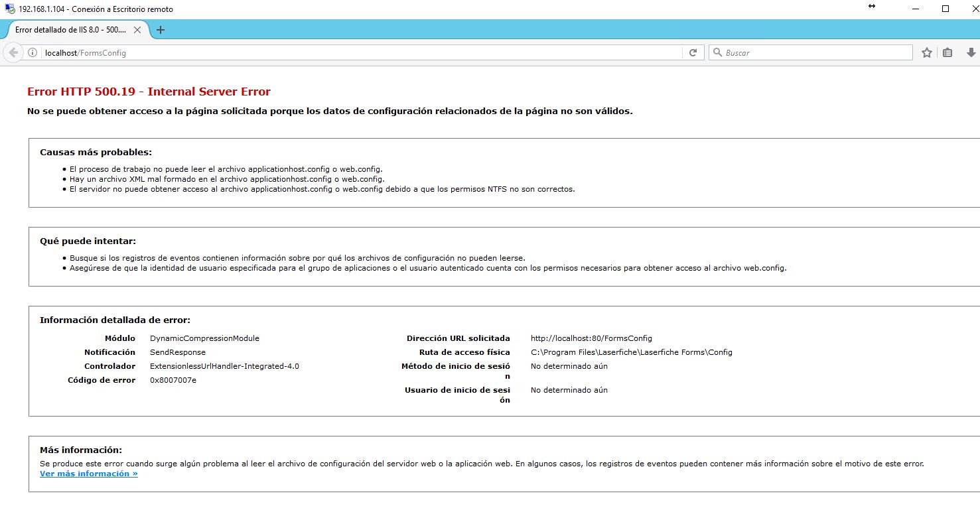Screen dimensions: 980x528
Task: Click the Remote Desktop icon in the title bar
Action: pos(9,9)
